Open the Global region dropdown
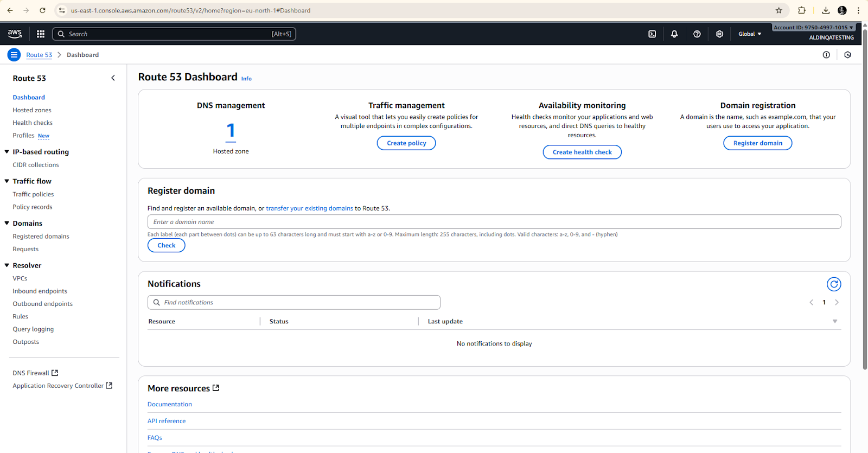This screenshot has width=868, height=453. [750, 34]
